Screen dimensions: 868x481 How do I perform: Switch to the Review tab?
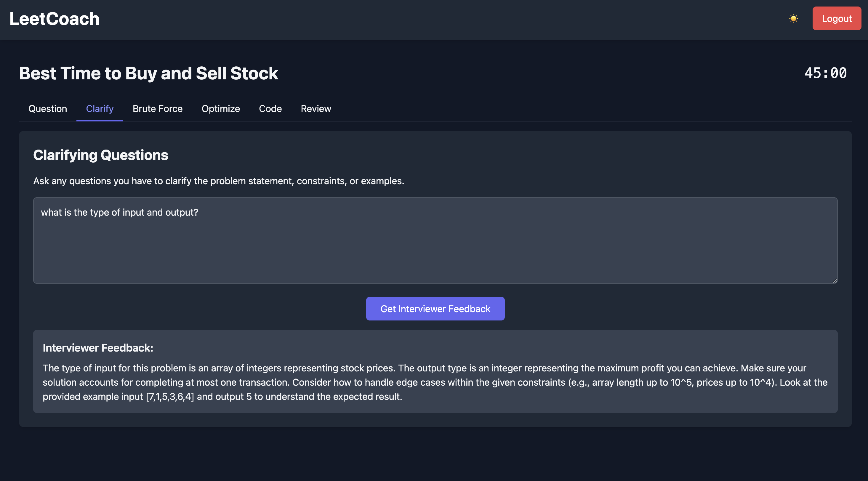click(316, 109)
